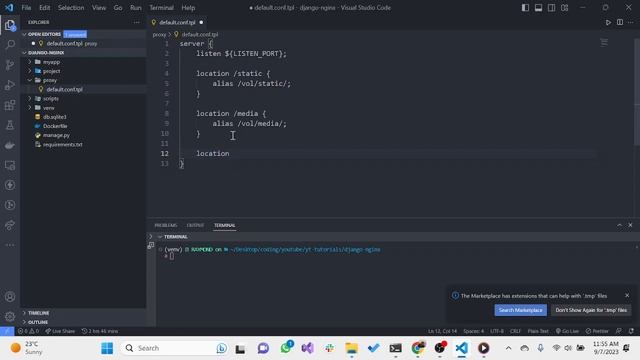Open the Accounts menu icon
Viewport: 640px width, 360px height.
(x=10, y=297)
